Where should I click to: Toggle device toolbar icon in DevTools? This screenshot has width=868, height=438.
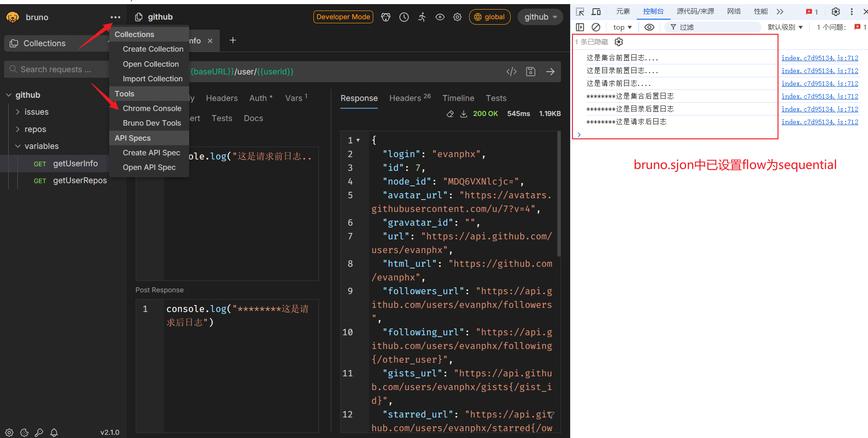[596, 12]
